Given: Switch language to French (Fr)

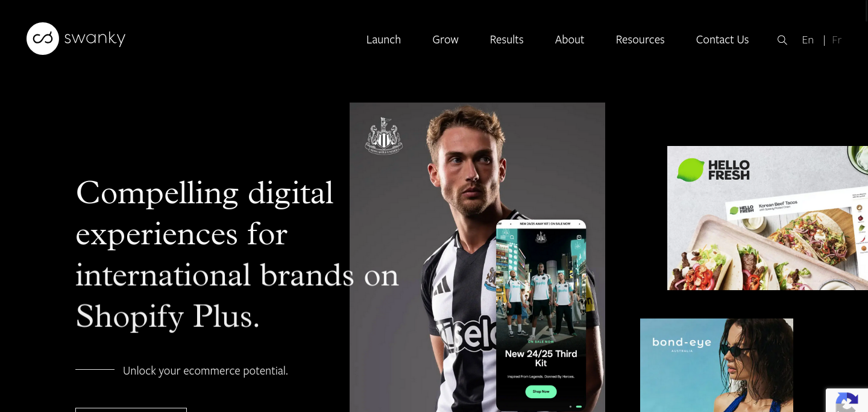Looking at the screenshot, I should [836, 40].
